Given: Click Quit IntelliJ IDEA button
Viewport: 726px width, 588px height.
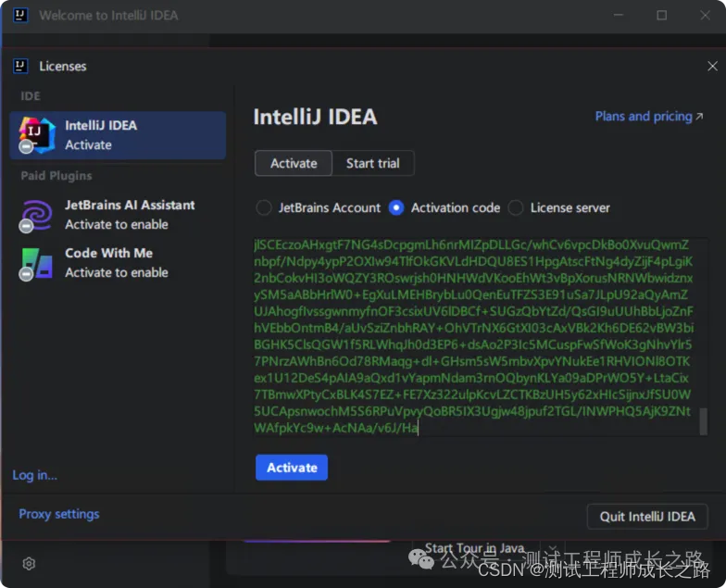Looking at the screenshot, I should click(x=647, y=517).
